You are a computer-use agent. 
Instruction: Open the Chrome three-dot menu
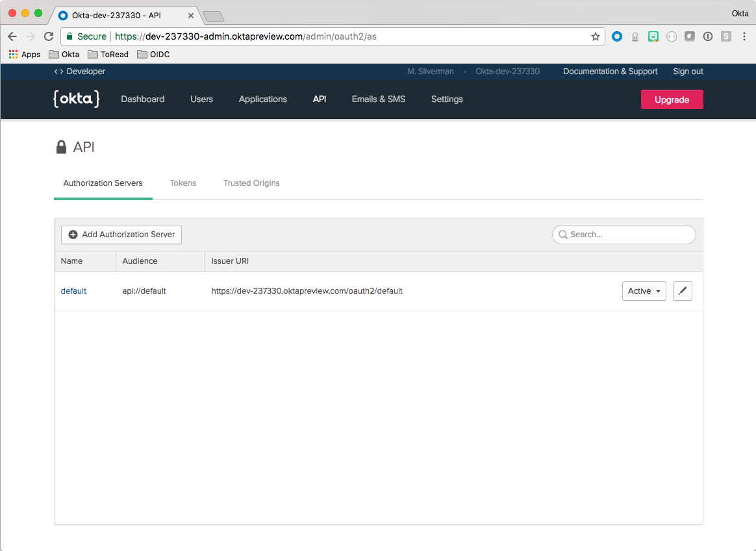click(x=744, y=36)
